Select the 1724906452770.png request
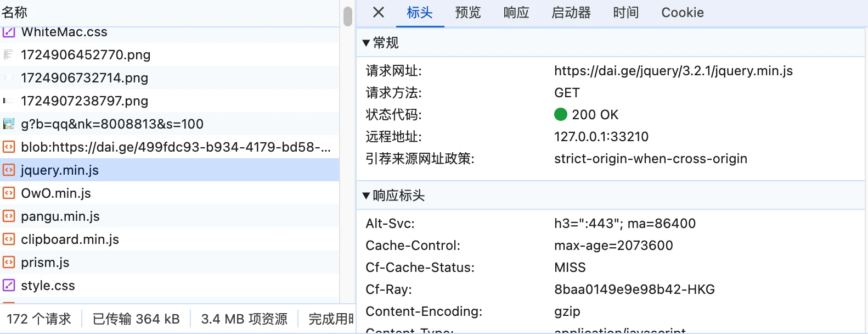This screenshot has height=334, width=868. click(86, 55)
